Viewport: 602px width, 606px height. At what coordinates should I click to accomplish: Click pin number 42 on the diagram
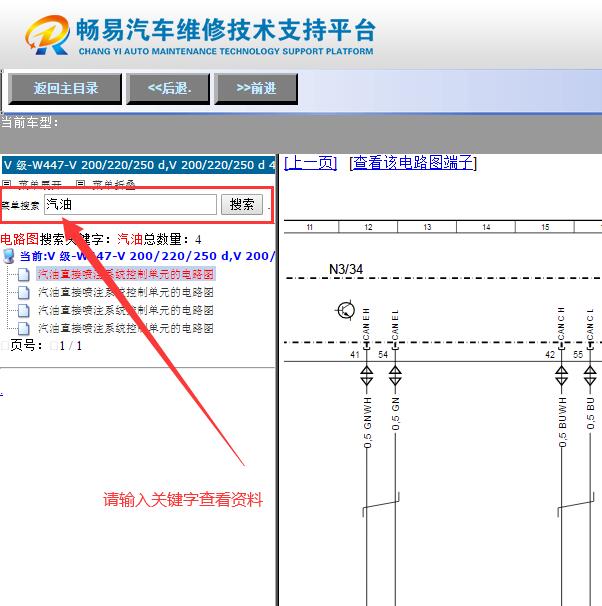pos(550,354)
